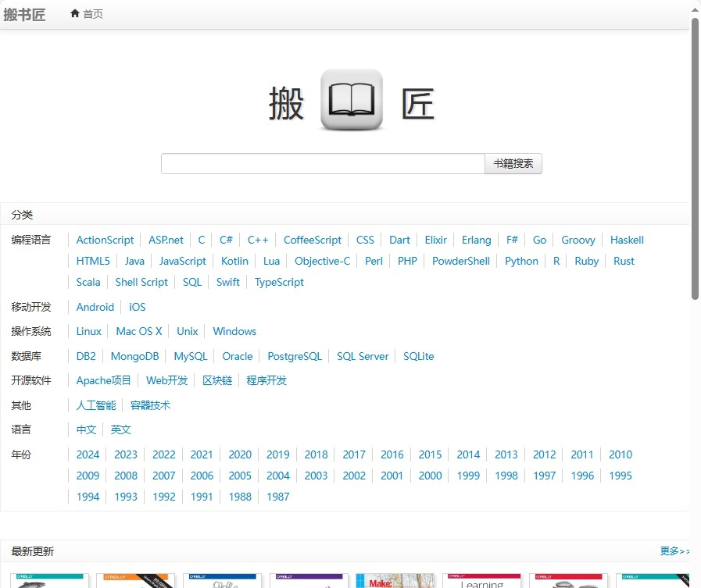Select the Android mobile development category
This screenshot has height=588, width=701.
(95, 307)
